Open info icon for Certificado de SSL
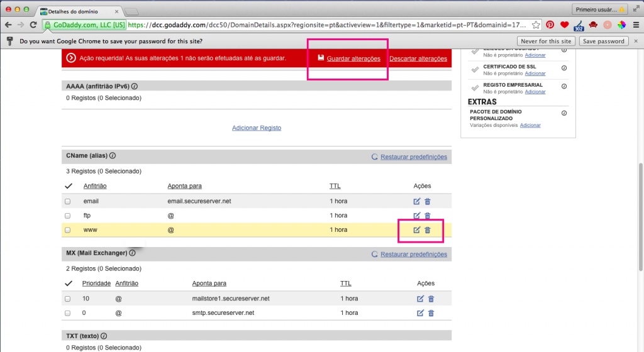 click(564, 68)
